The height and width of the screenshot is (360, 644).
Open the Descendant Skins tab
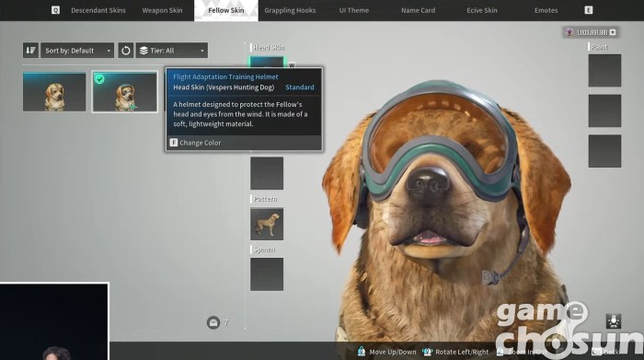coord(98,10)
